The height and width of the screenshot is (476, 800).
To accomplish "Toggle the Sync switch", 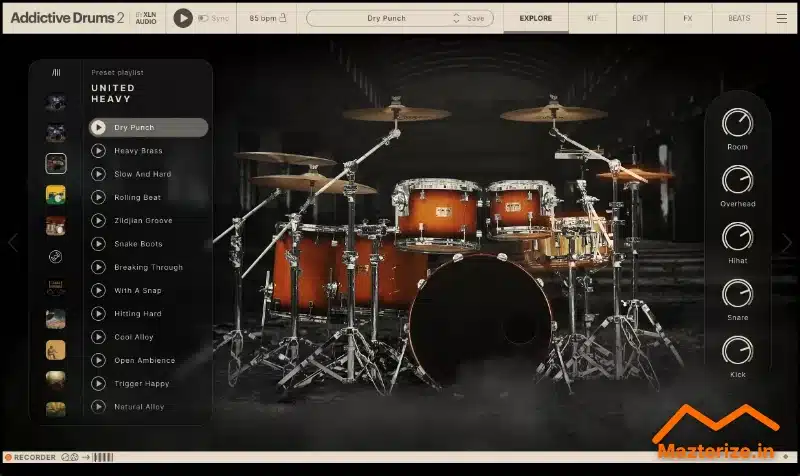I will (x=203, y=18).
